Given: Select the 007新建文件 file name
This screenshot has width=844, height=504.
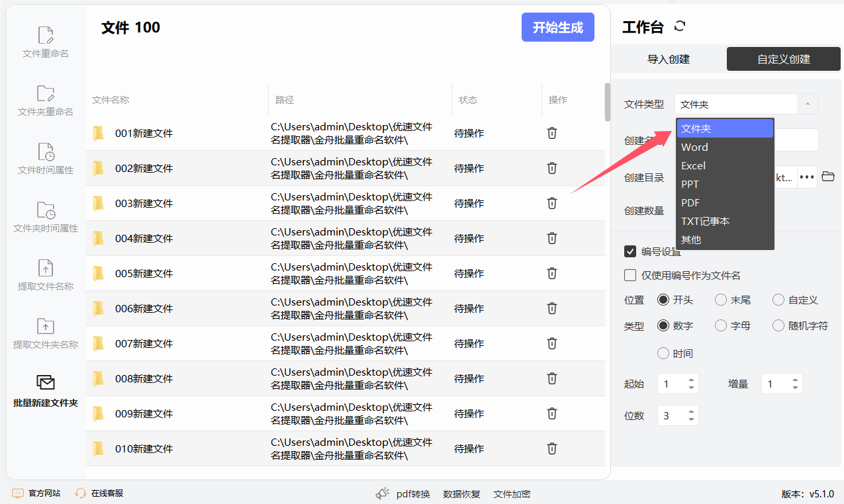Looking at the screenshot, I should point(144,343).
